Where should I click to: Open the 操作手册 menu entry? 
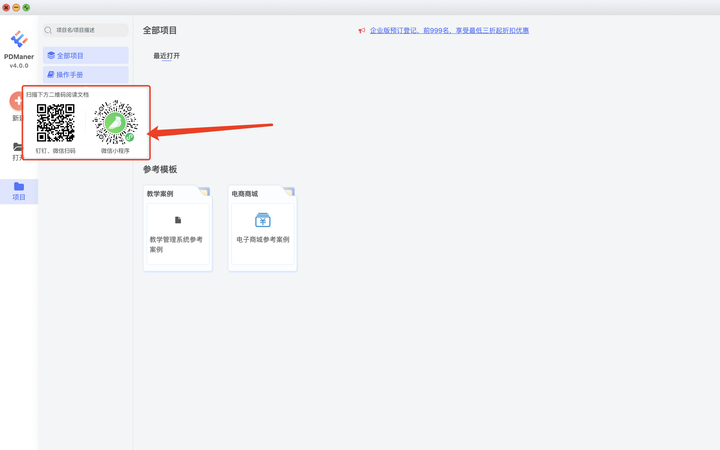[x=86, y=74]
